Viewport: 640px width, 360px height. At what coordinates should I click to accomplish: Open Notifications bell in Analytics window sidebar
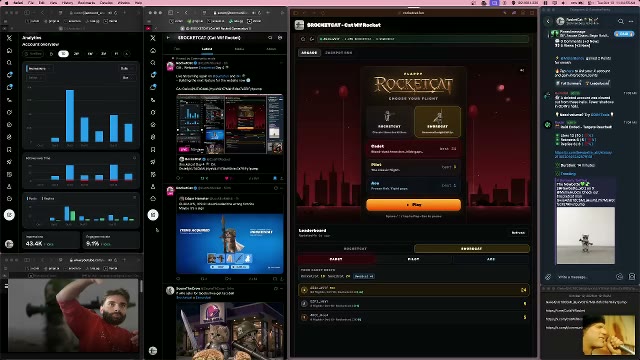click(x=9, y=75)
